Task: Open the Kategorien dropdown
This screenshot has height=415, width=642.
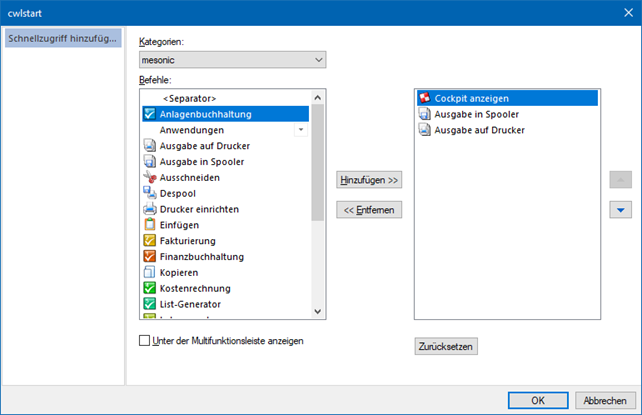Action: 233,61
